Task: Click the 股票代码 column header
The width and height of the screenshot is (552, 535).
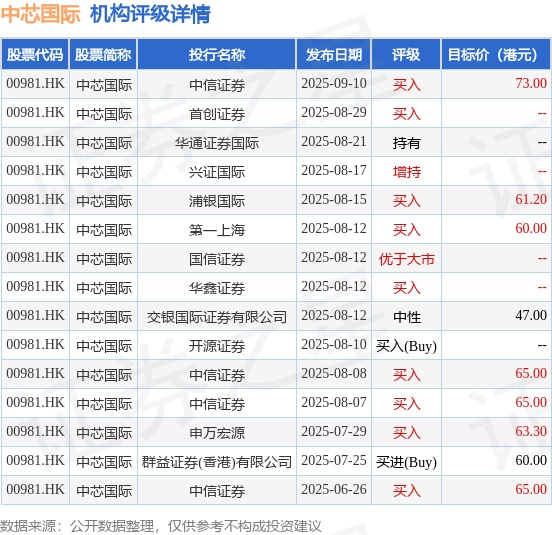Action: coord(35,55)
